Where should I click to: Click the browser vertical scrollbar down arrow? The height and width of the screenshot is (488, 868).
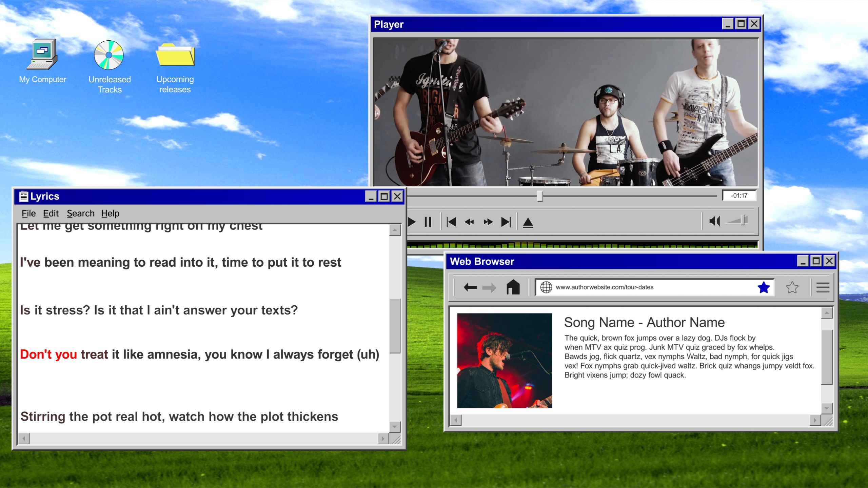[x=827, y=408]
